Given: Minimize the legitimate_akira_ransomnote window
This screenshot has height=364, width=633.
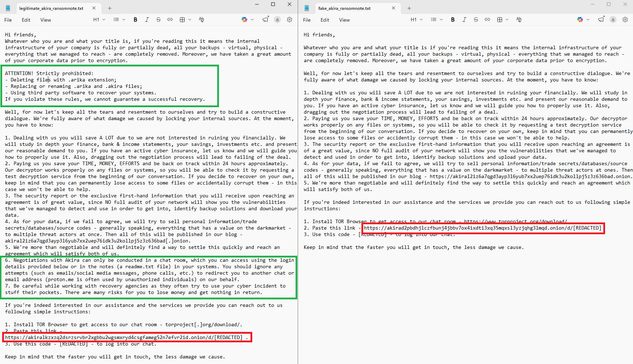Looking at the screenshot, I should pyautogui.click(x=257, y=4).
